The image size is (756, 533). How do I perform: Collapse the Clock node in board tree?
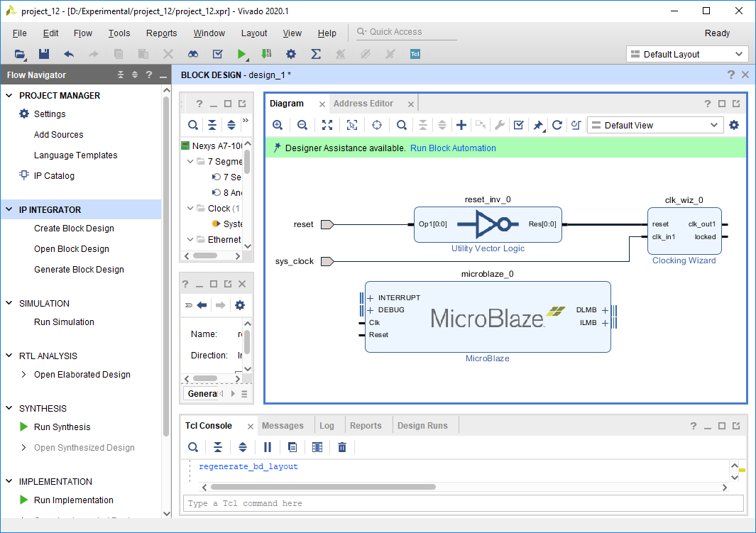190,208
